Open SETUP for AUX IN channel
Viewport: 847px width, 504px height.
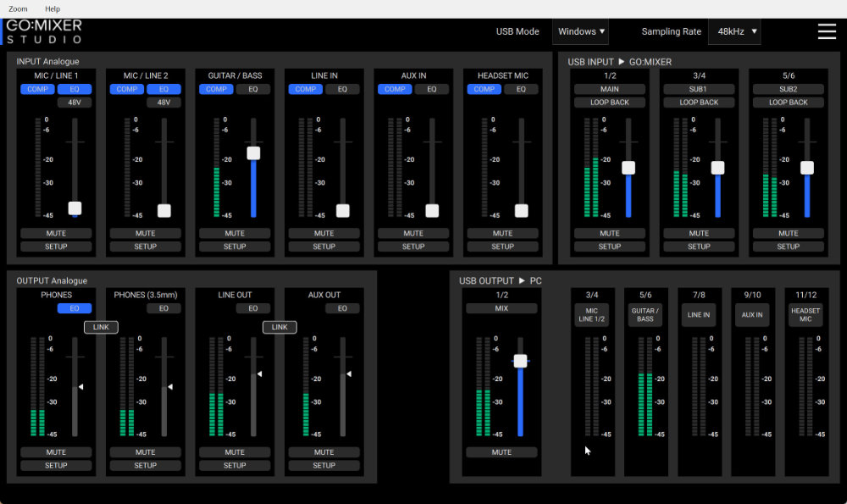point(413,246)
